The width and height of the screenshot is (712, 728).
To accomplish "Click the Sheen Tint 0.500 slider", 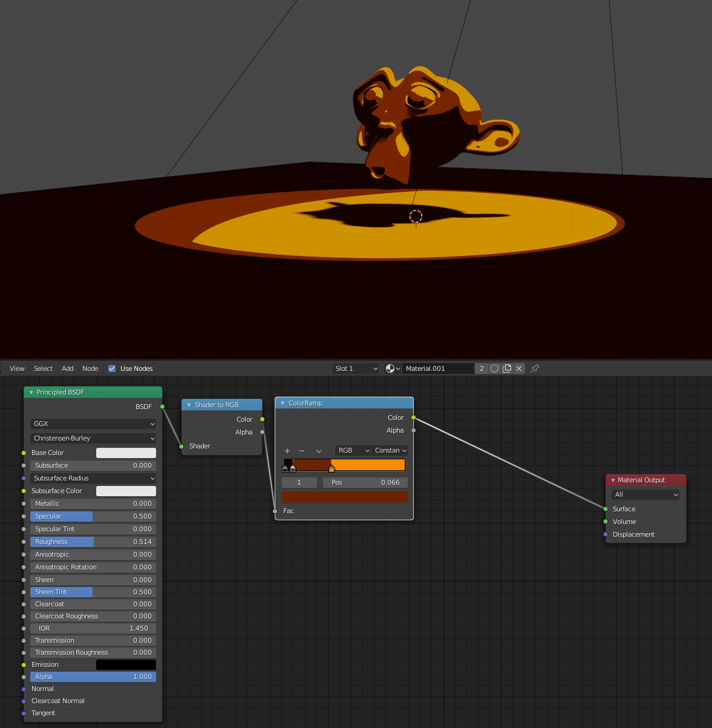I will pos(93,592).
